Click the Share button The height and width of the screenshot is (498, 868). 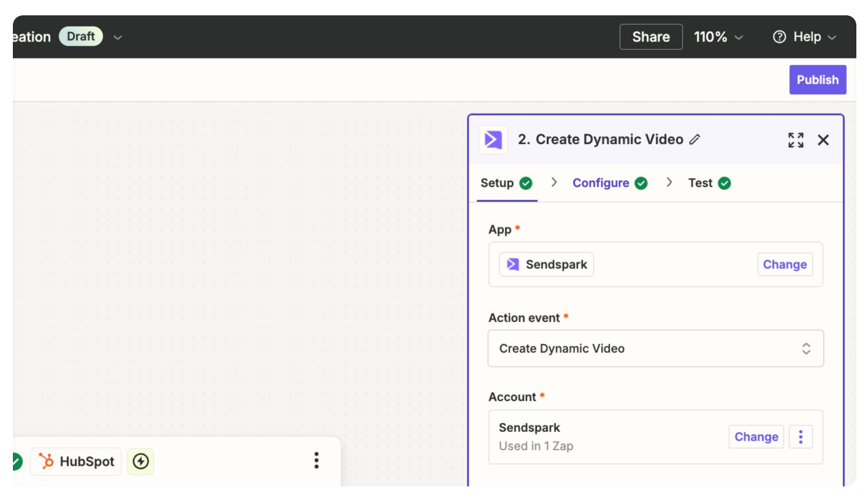(x=651, y=37)
